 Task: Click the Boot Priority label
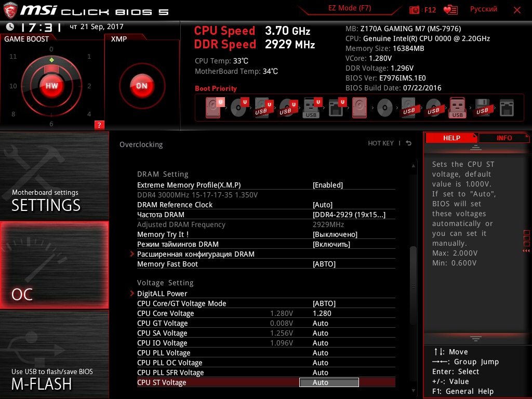pos(216,88)
